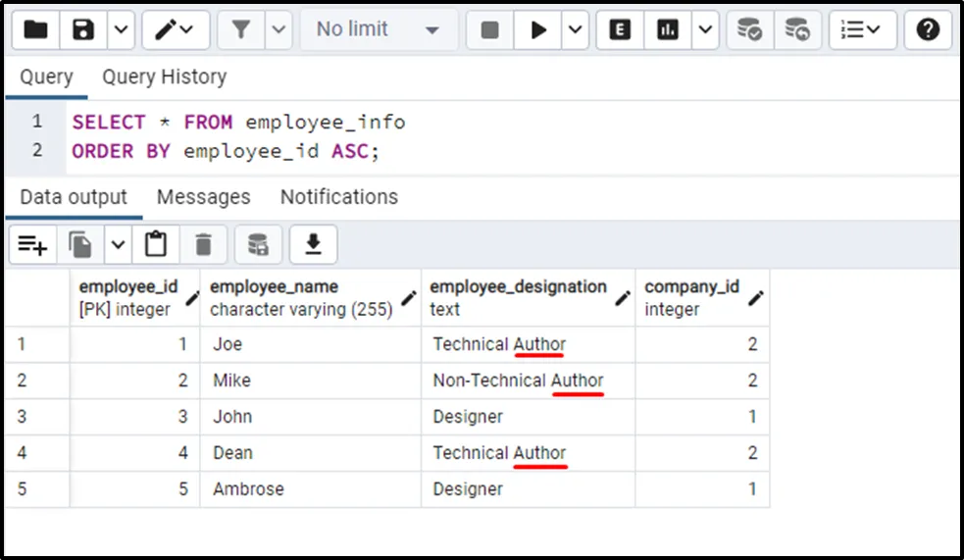Select the cell containing Ambrose
964x560 pixels.
pos(248,488)
